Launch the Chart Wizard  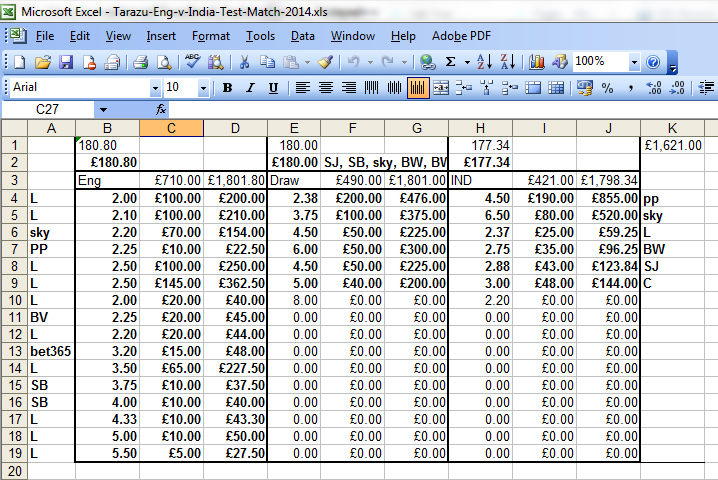pyautogui.click(x=537, y=62)
